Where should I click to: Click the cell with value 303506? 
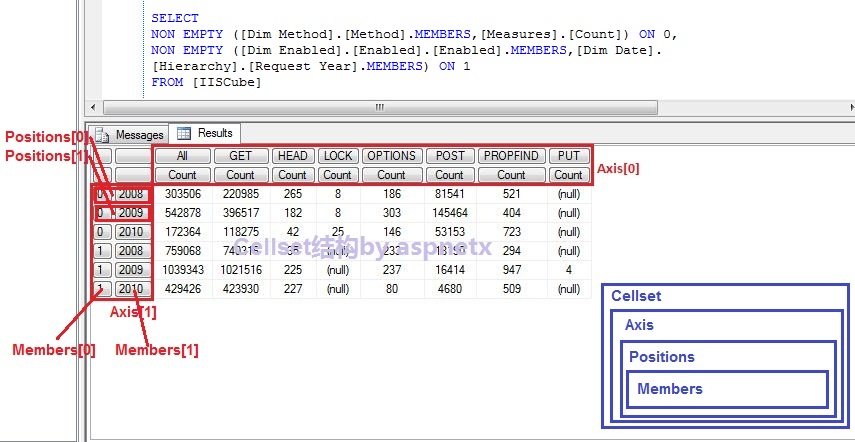point(182,194)
